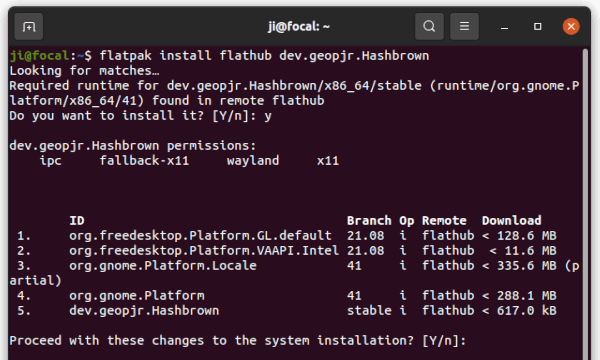
Task: Click org.freedesktop.Platform.GL.default row ID
Action: point(200,236)
